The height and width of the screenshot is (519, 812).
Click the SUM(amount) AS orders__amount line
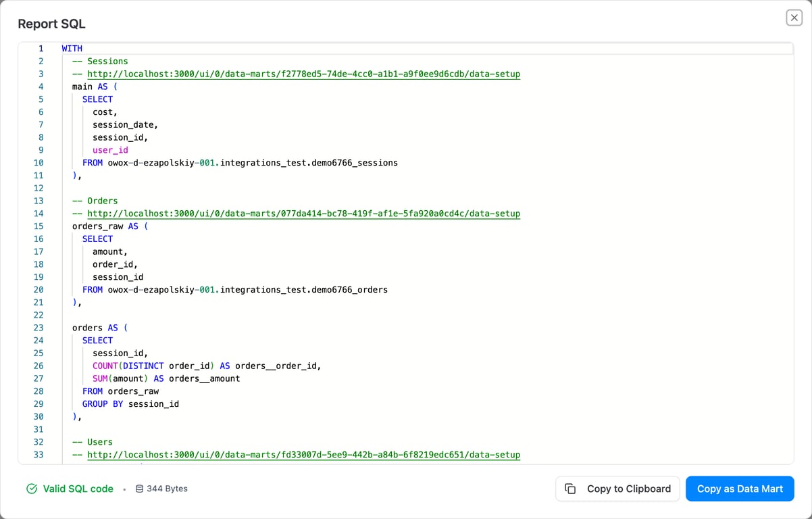click(166, 378)
